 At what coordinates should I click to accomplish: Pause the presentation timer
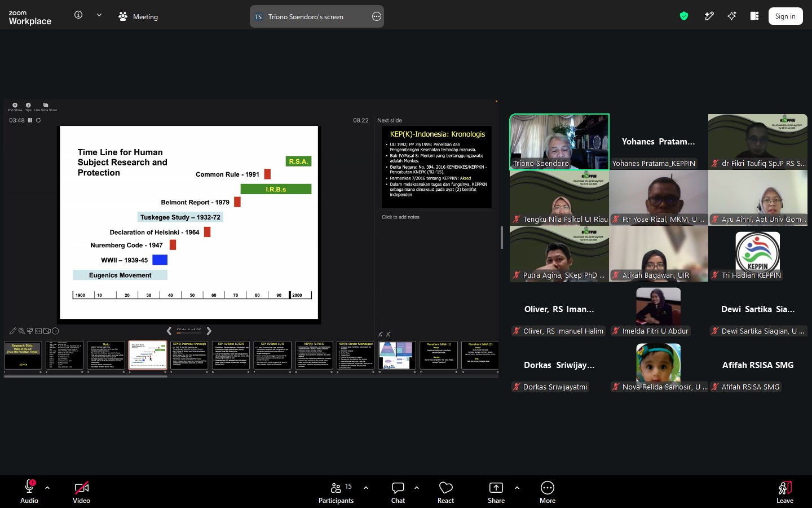pos(30,120)
